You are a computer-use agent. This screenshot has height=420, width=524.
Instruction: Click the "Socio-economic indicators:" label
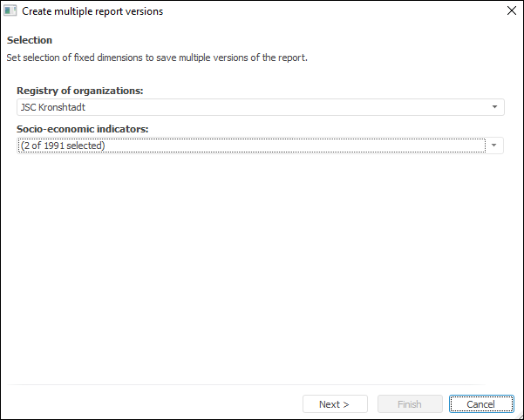[x=83, y=129]
